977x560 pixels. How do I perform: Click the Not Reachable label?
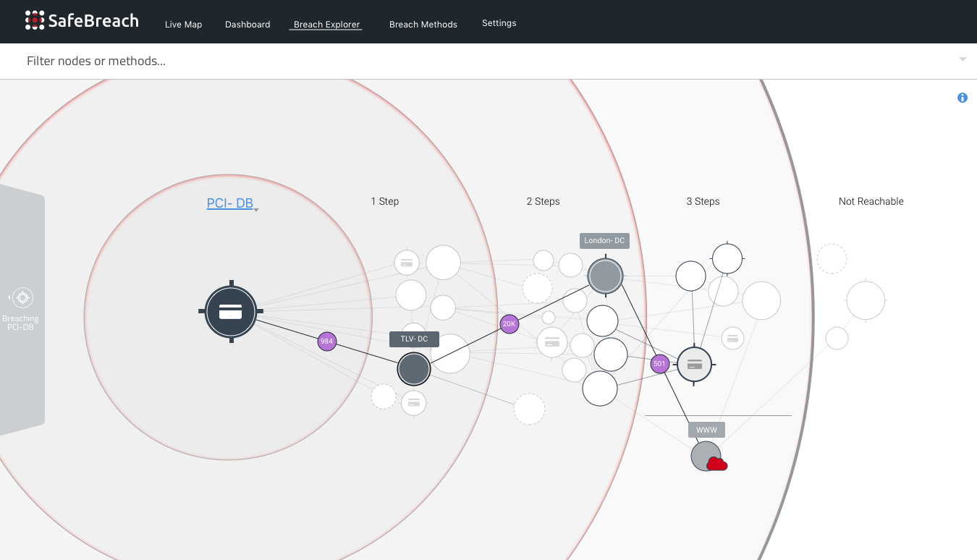871,201
